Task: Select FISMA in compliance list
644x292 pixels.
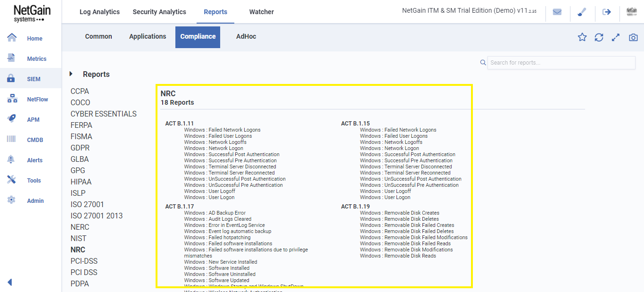Action: (82, 136)
